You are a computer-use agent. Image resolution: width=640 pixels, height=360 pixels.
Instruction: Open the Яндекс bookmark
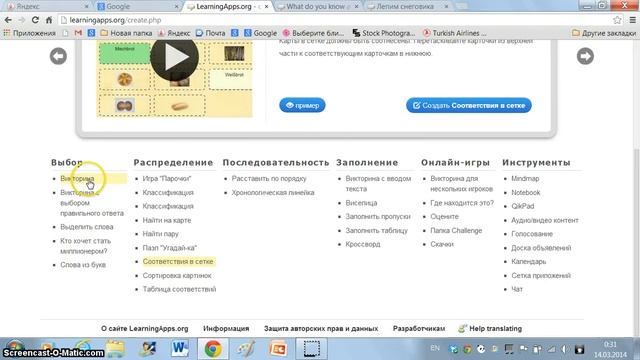tap(174, 33)
